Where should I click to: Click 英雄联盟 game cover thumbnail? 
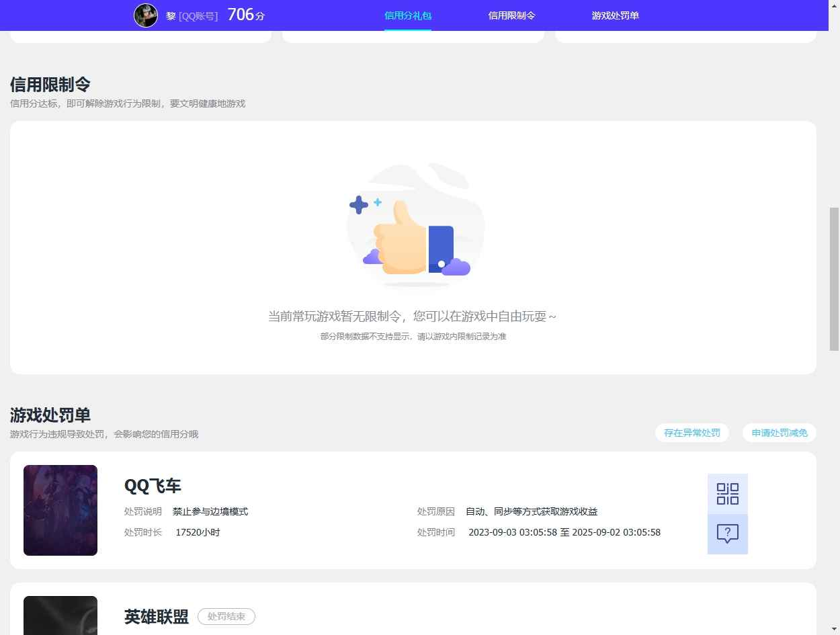pos(60,616)
